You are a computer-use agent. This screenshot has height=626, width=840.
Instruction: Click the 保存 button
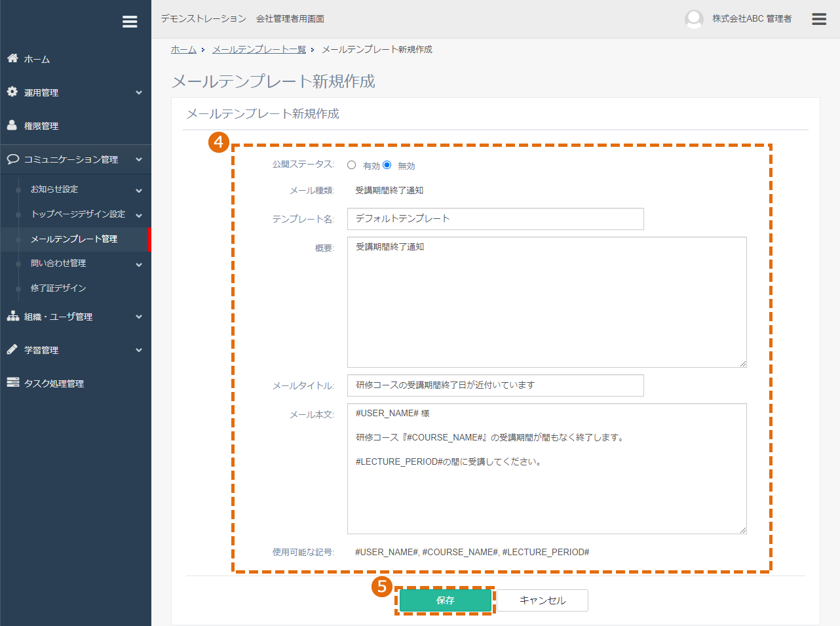tap(446, 600)
